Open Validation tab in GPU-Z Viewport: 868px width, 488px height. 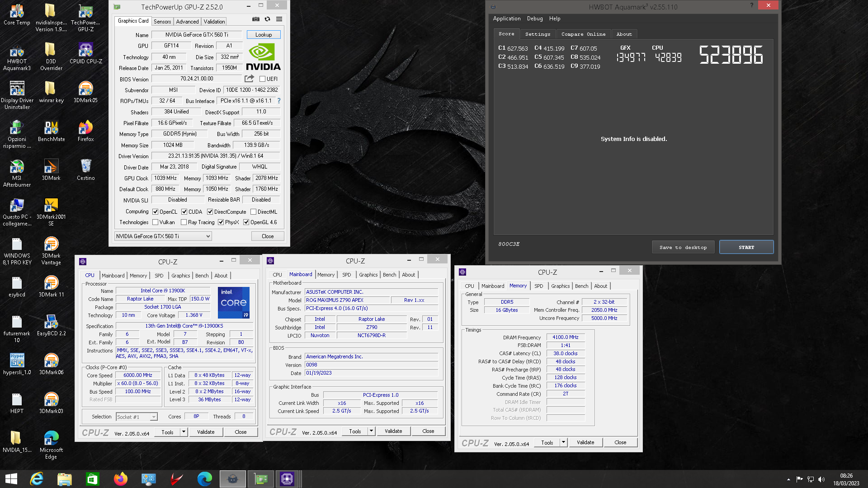(x=214, y=21)
